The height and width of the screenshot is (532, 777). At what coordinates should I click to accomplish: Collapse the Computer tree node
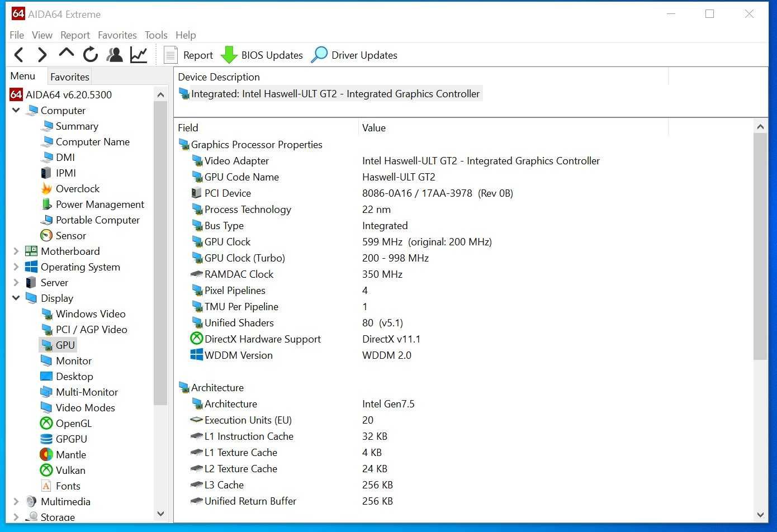16,111
